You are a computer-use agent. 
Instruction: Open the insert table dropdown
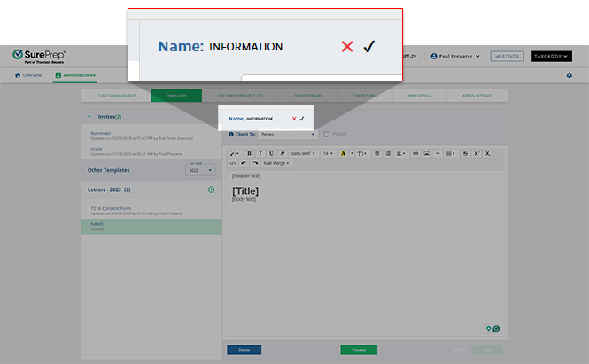[450, 153]
